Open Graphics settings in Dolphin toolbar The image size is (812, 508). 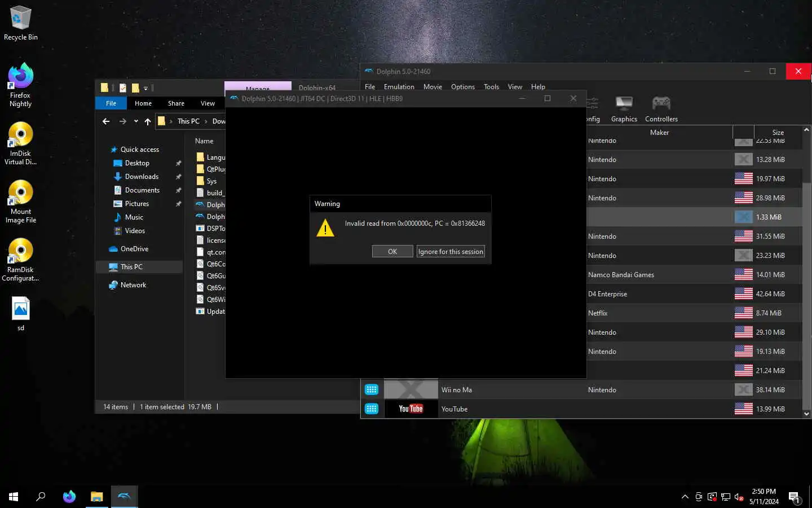(624, 109)
